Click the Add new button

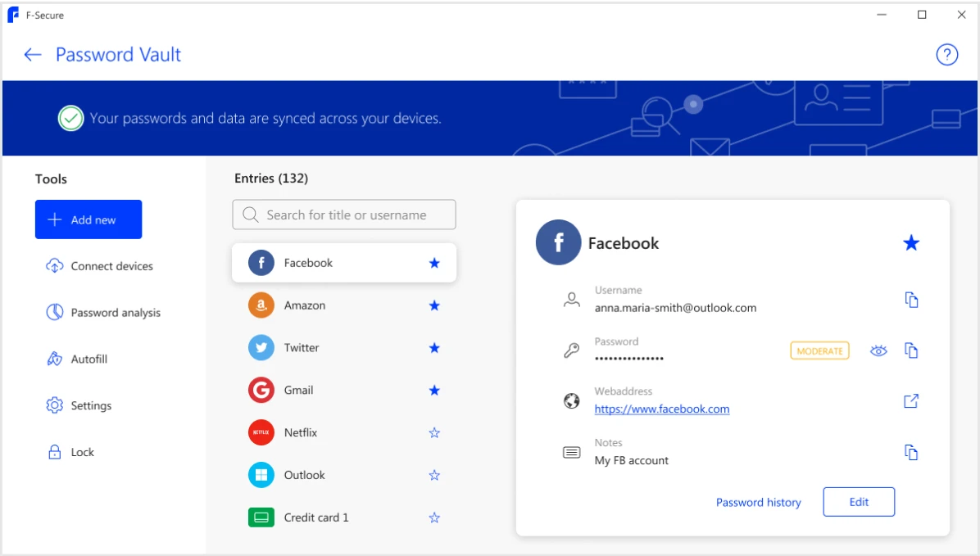pyautogui.click(x=88, y=219)
